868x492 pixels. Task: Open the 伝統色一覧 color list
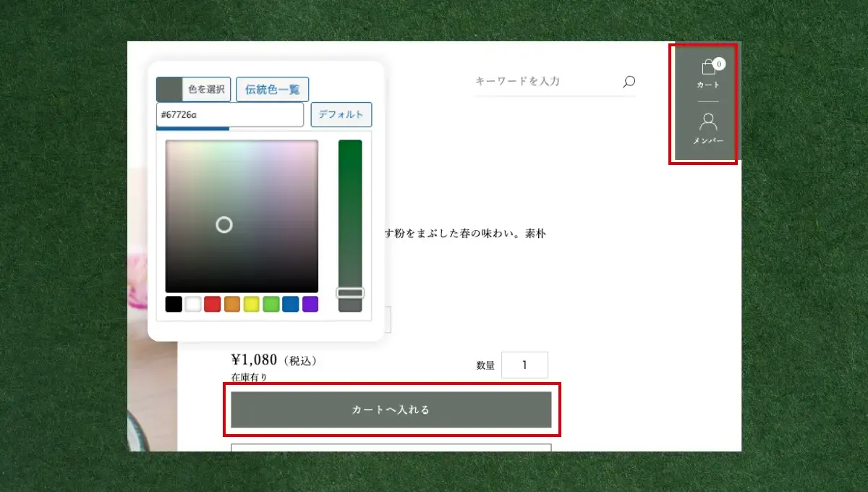coord(272,90)
